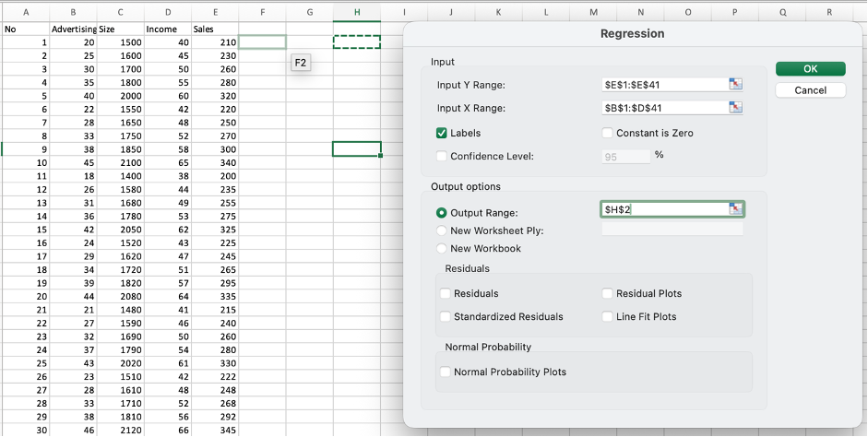This screenshot has width=868, height=437.
Task: Check the Standardized Residuals option
Action: (446, 316)
